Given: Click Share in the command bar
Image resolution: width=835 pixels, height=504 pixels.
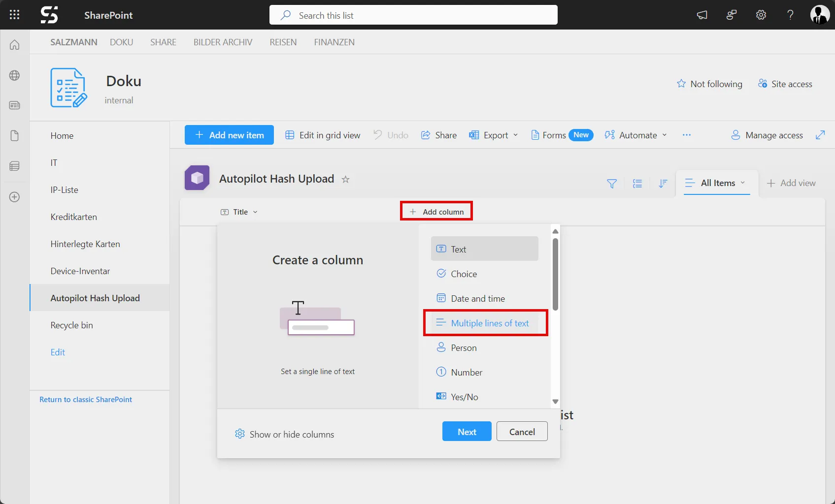Looking at the screenshot, I should (439, 135).
